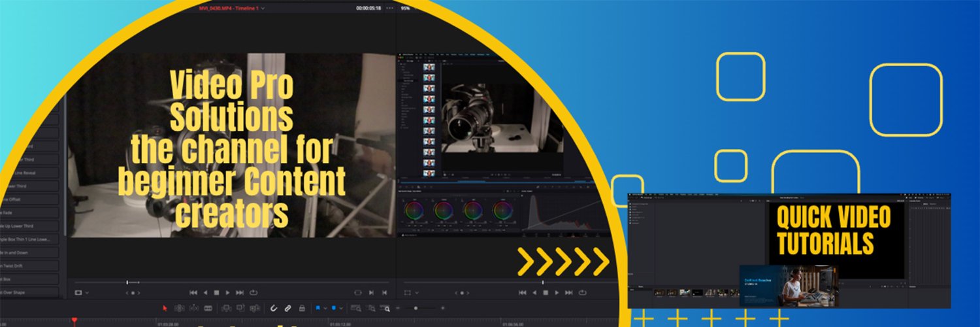Click the Overwrite Clip toolbar icon
This screenshot has height=327, width=980.
point(240,308)
